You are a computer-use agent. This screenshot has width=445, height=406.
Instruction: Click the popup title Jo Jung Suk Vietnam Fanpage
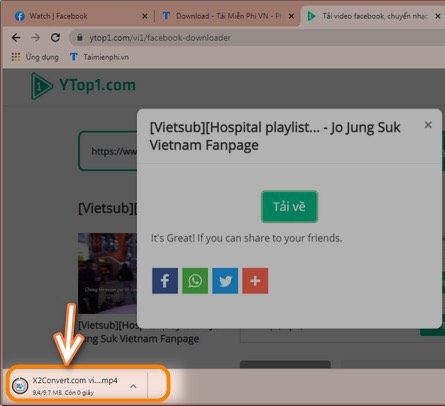[275, 136]
